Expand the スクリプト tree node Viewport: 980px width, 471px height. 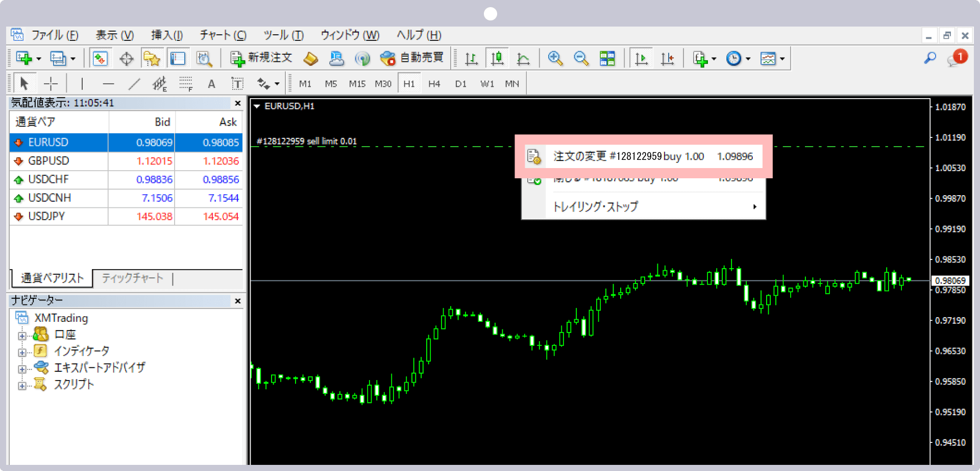pos(22,386)
